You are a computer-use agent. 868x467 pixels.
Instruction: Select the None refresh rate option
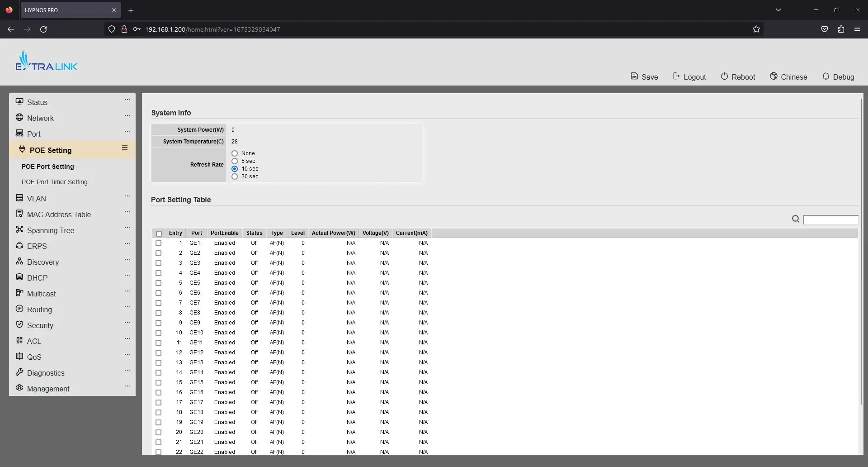(235, 153)
